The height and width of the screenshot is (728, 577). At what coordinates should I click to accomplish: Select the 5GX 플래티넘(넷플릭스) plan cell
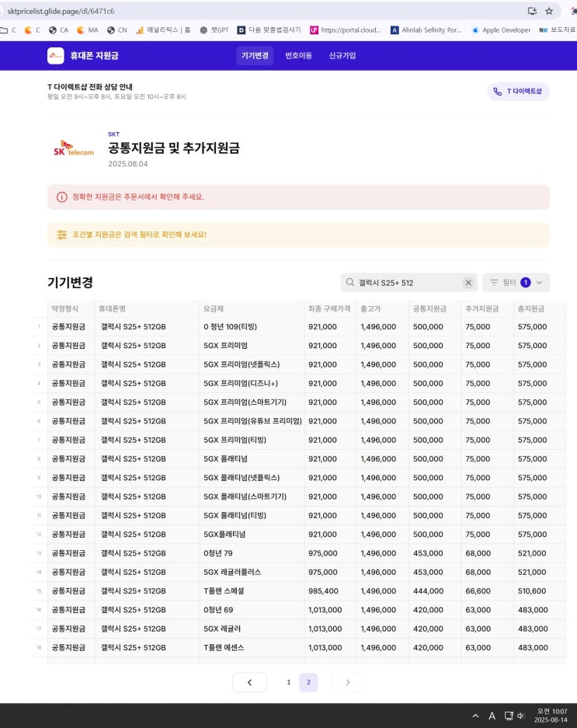click(252, 478)
